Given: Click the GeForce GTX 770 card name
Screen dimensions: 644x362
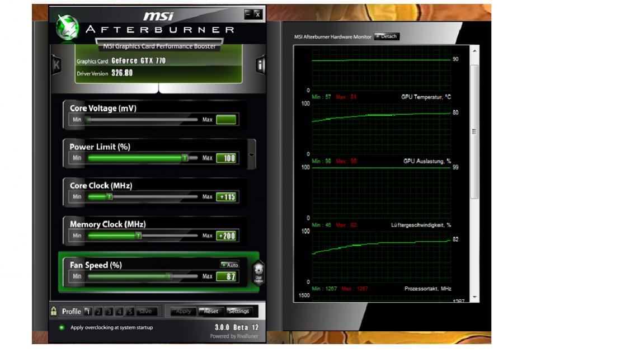Looking at the screenshot, I should [x=138, y=61].
